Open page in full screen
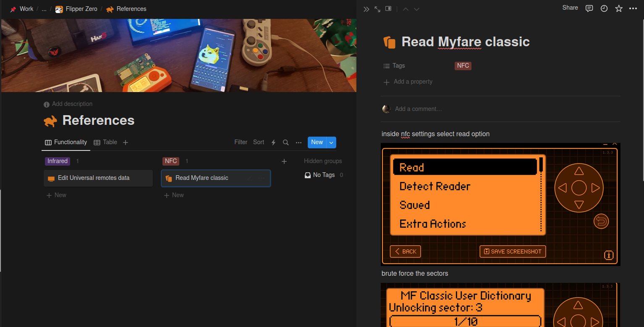The image size is (644, 327). pyautogui.click(x=377, y=9)
